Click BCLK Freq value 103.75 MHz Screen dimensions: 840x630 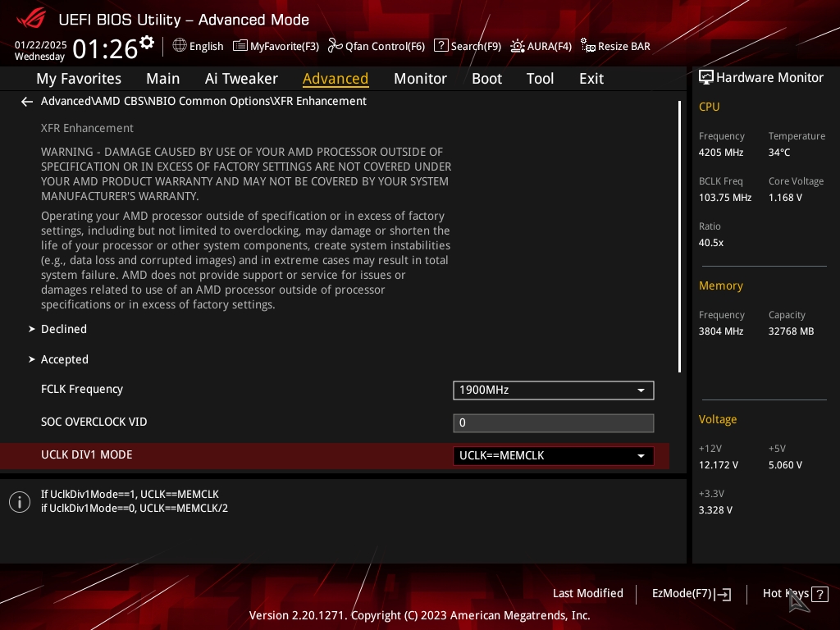tap(725, 198)
